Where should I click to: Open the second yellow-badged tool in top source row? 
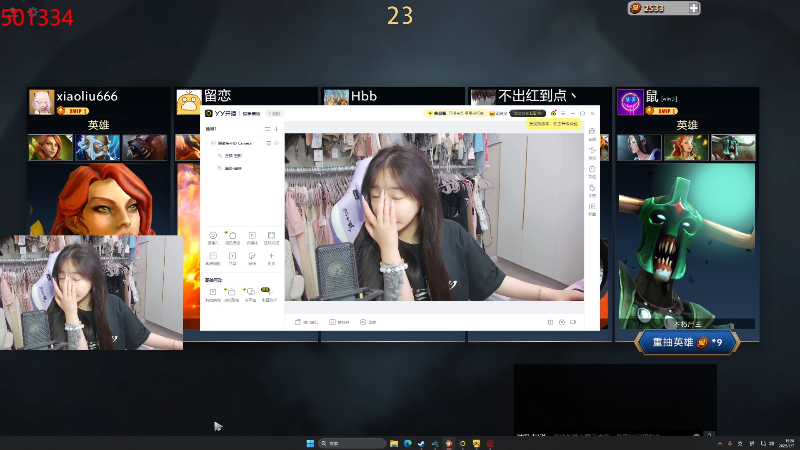(x=232, y=237)
